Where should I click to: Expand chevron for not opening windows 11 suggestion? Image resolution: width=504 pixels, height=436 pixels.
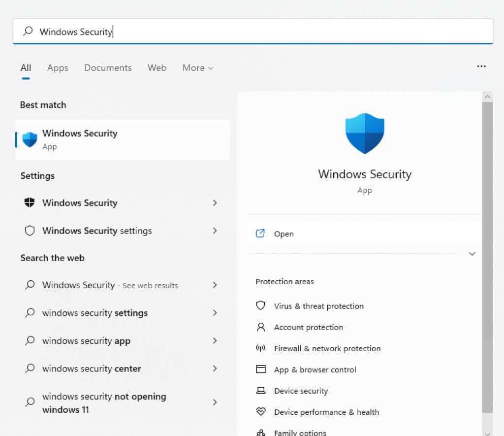pos(215,402)
